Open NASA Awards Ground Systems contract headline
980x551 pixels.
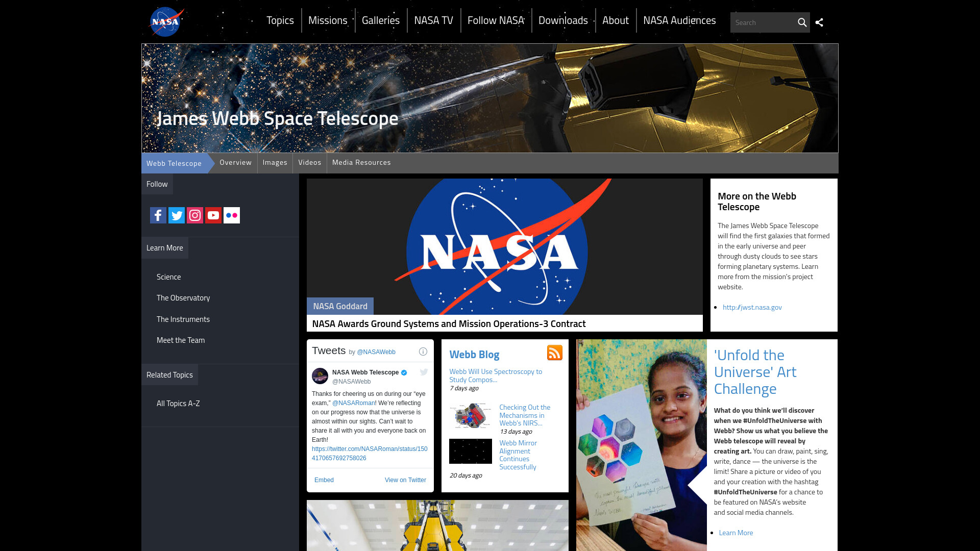449,324
